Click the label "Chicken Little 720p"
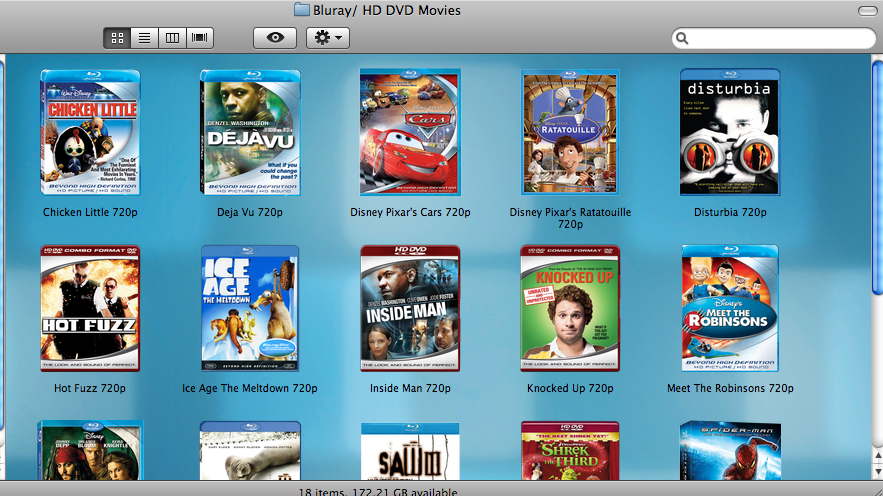 pyautogui.click(x=90, y=212)
